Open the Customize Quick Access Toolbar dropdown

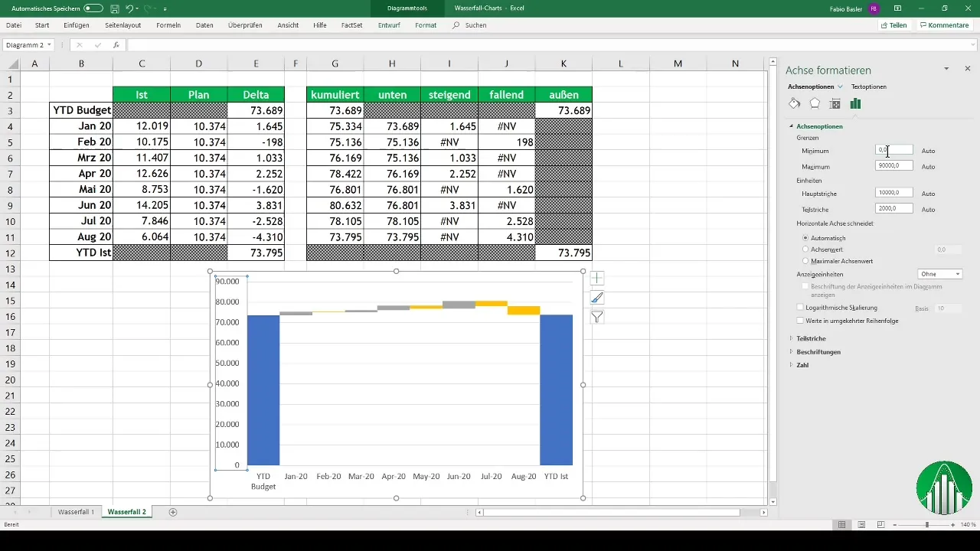click(x=165, y=8)
